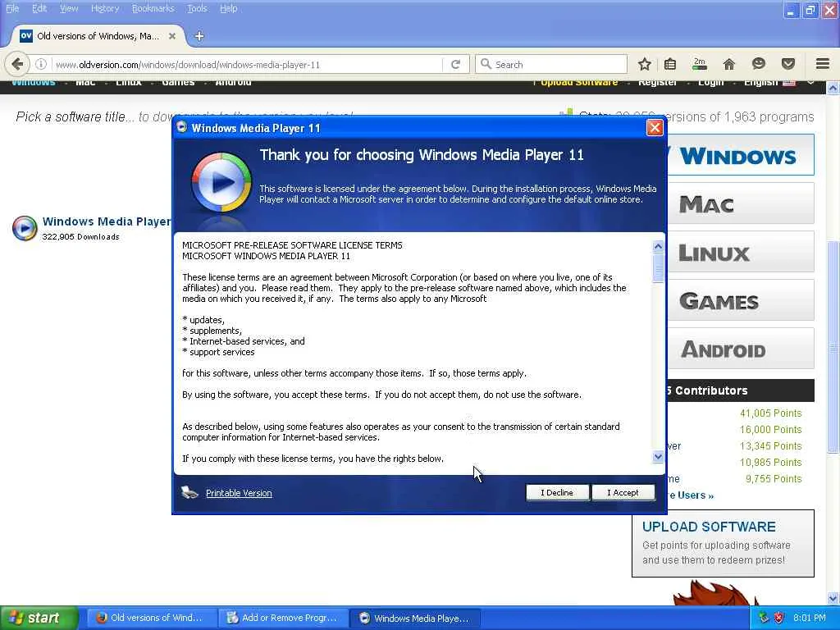This screenshot has height=630, width=840.
Task: Click the Windows Media Player page icon
Action: click(x=25, y=228)
